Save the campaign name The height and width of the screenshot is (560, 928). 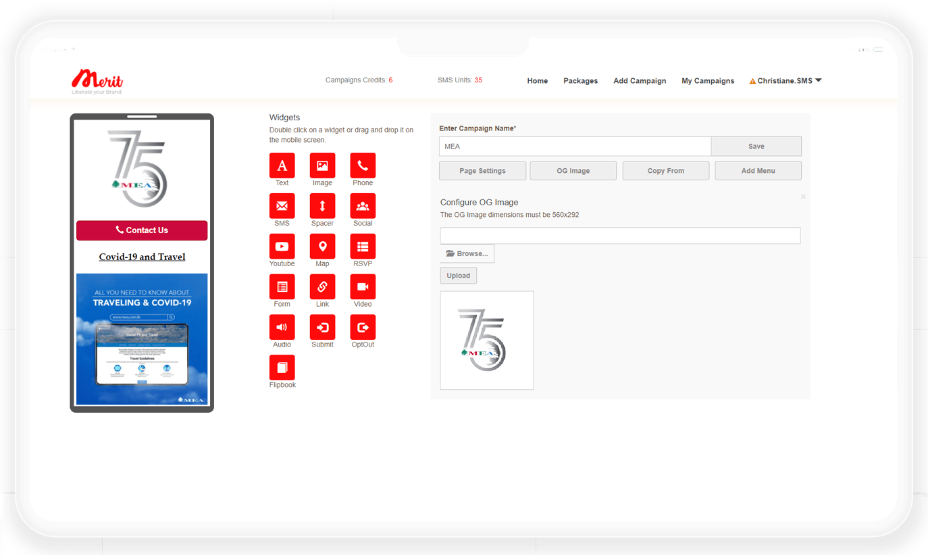coord(756,147)
